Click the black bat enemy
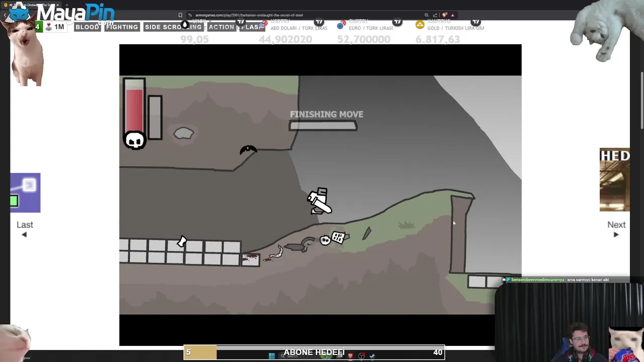 point(249,150)
